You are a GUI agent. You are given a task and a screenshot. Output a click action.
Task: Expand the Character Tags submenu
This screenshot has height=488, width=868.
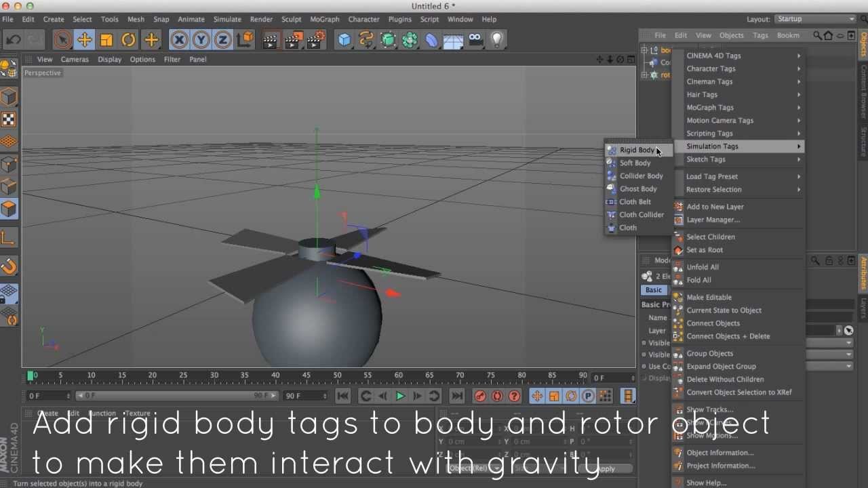740,68
